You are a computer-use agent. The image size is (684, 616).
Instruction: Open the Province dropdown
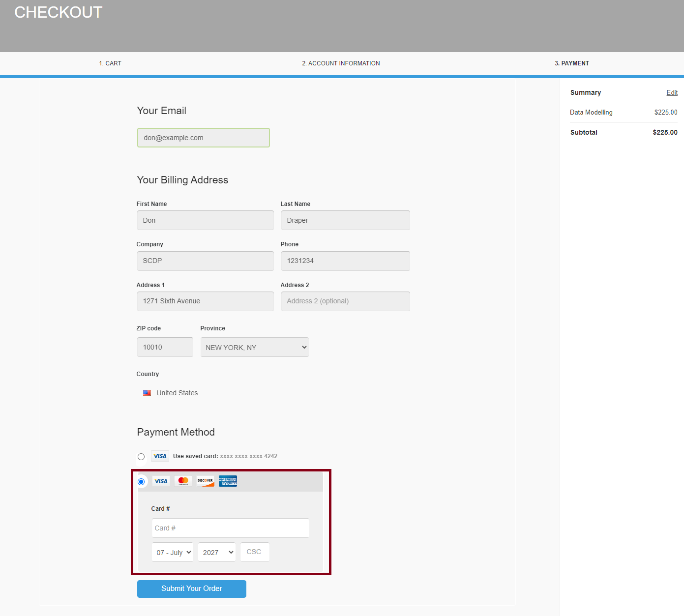[254, 347]
